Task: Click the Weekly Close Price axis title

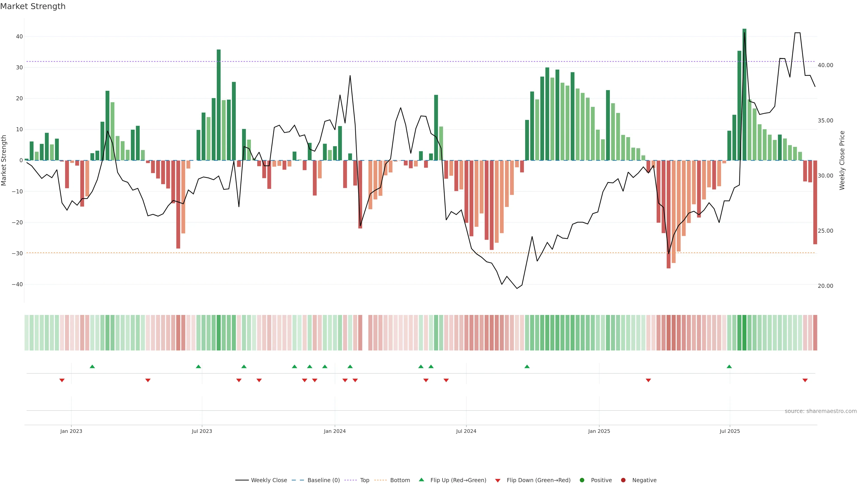Action: [x=842, y=160]
